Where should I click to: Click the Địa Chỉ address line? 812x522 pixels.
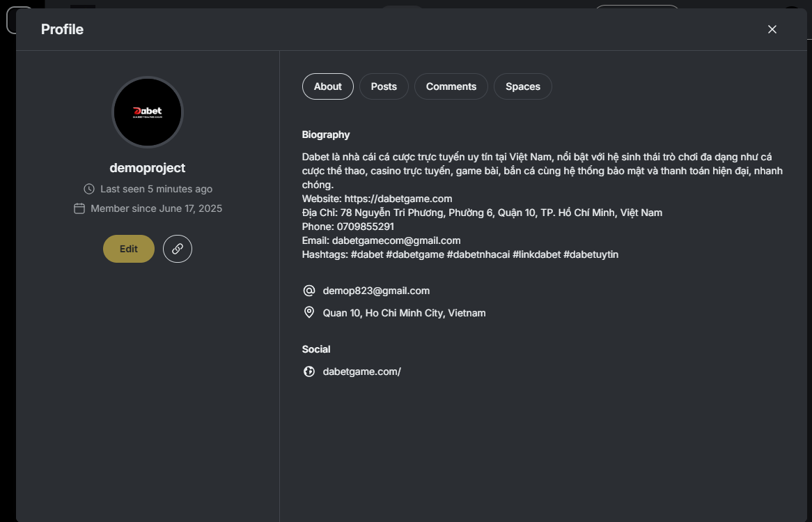click(x=482, y=213)
